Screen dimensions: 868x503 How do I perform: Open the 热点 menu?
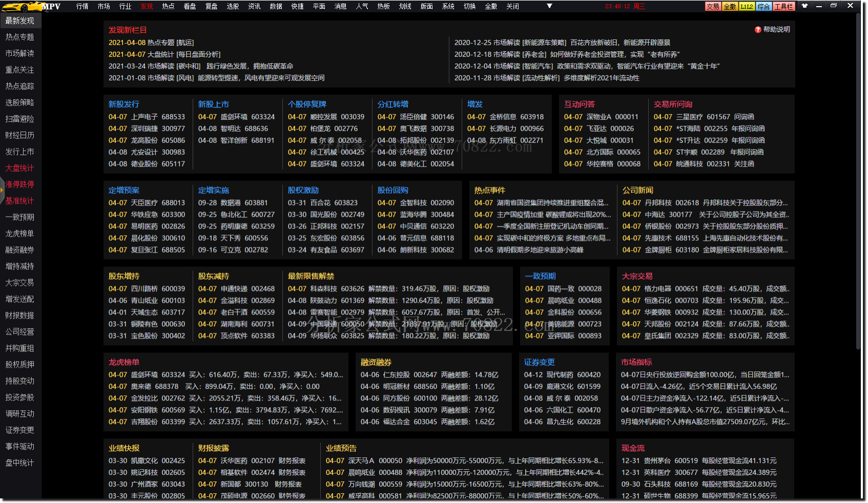point(168,6)
